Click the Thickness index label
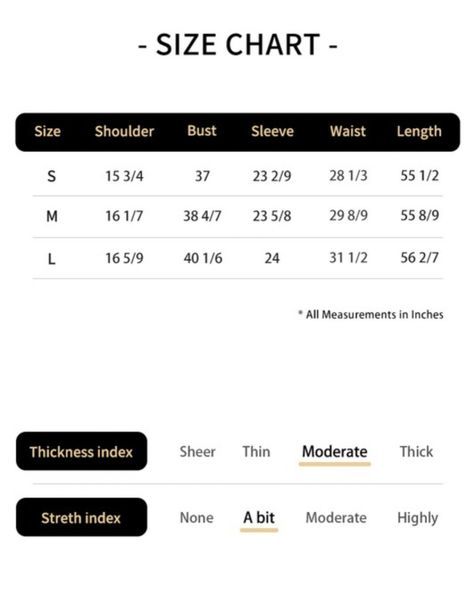475x600 pixels. tap(81, 452)
